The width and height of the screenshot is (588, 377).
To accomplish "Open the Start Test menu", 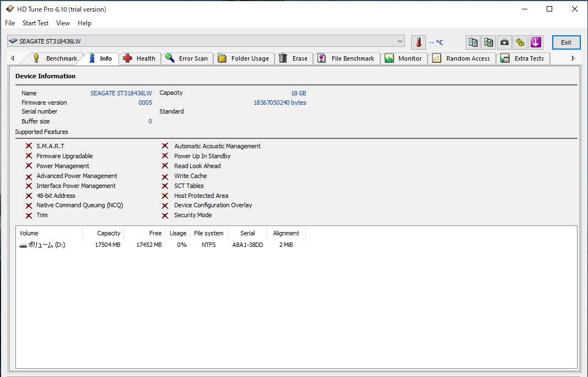I will (x=35, y=23).
